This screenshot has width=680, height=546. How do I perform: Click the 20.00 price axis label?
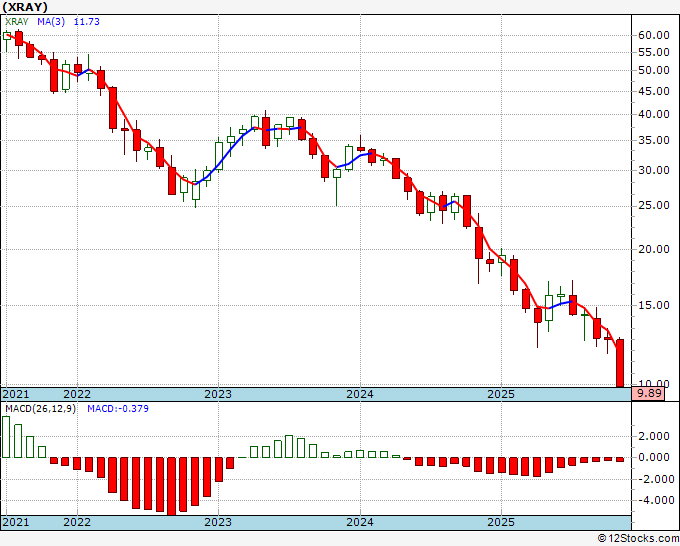point(654,249)
